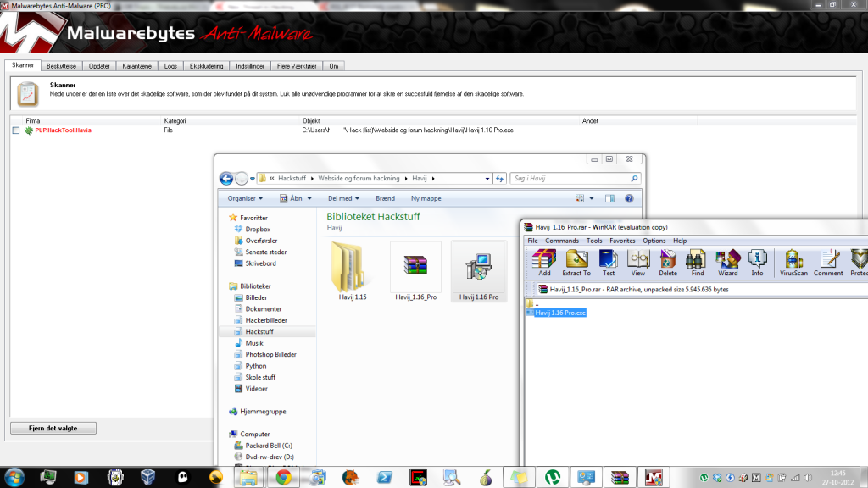868x488 pixels.
Task: Click WinRAR's Delete toolbar icon
Action: [x=668, y=263]
